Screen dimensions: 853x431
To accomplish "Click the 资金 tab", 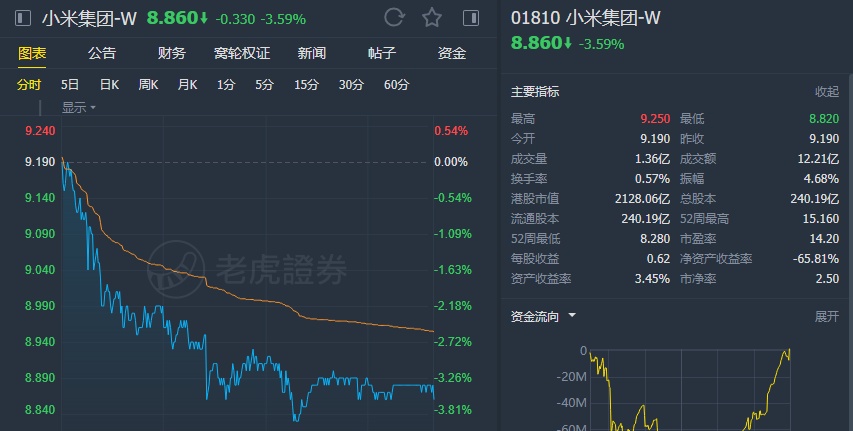I will pos(452,54).
